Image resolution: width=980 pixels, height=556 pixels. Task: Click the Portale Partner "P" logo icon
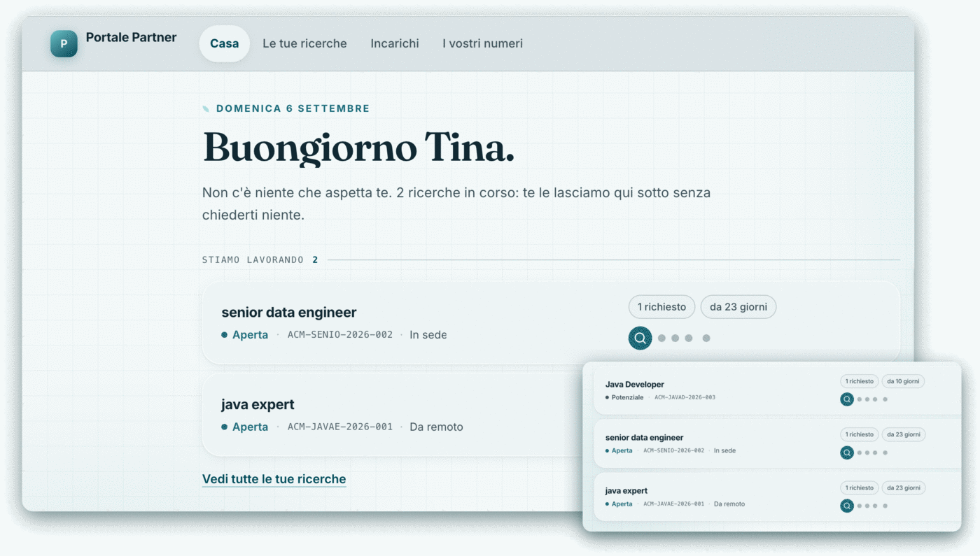64,43
